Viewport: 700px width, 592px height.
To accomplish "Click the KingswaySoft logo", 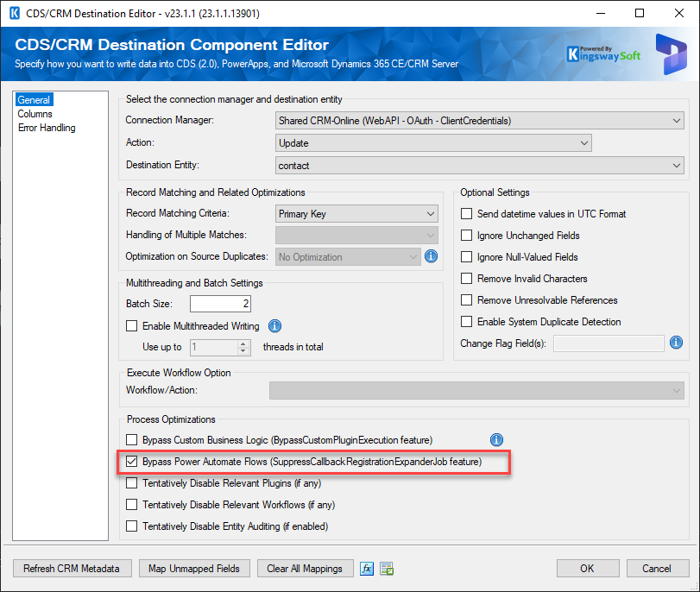I will point(603,54).
